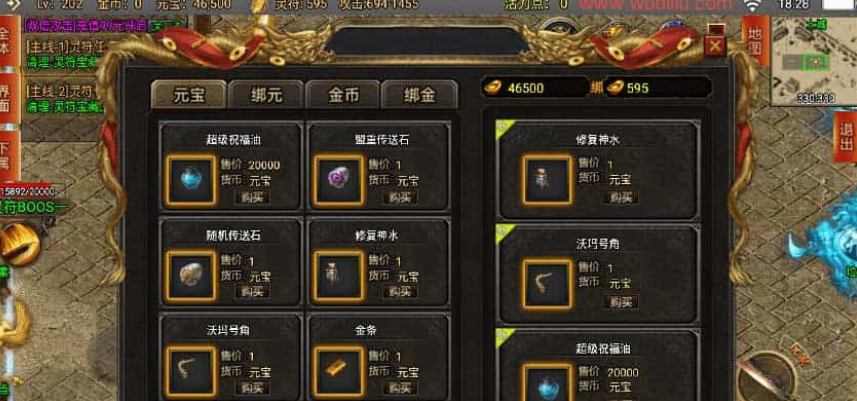Click the purple teleport stone item icon
Screen dimensions: 857x401
click(338, 181)
